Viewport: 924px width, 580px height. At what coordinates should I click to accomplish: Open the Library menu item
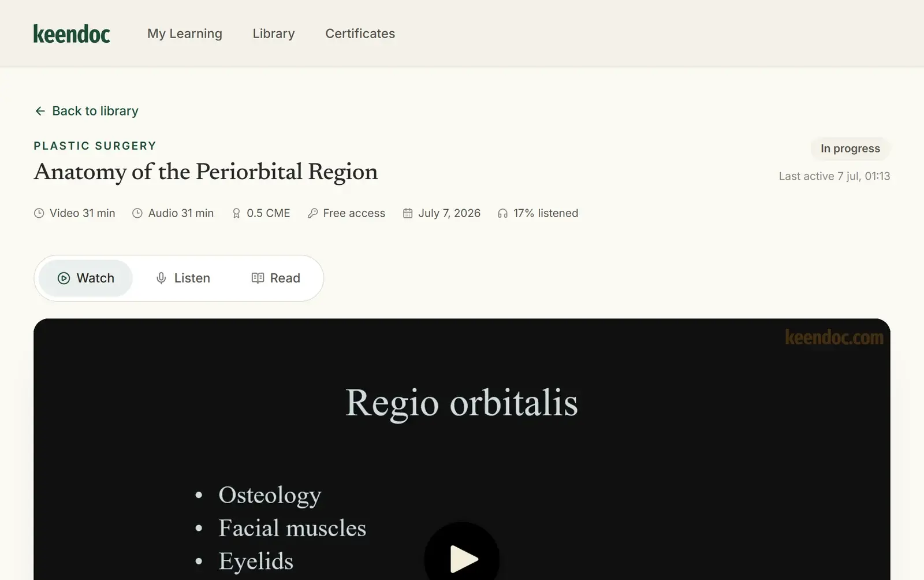click(274, 34)
